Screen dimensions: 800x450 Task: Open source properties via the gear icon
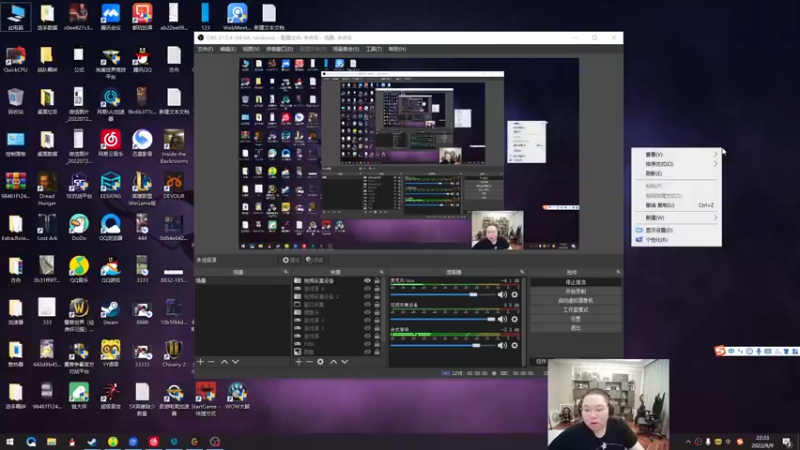click(x=320, y=362)
